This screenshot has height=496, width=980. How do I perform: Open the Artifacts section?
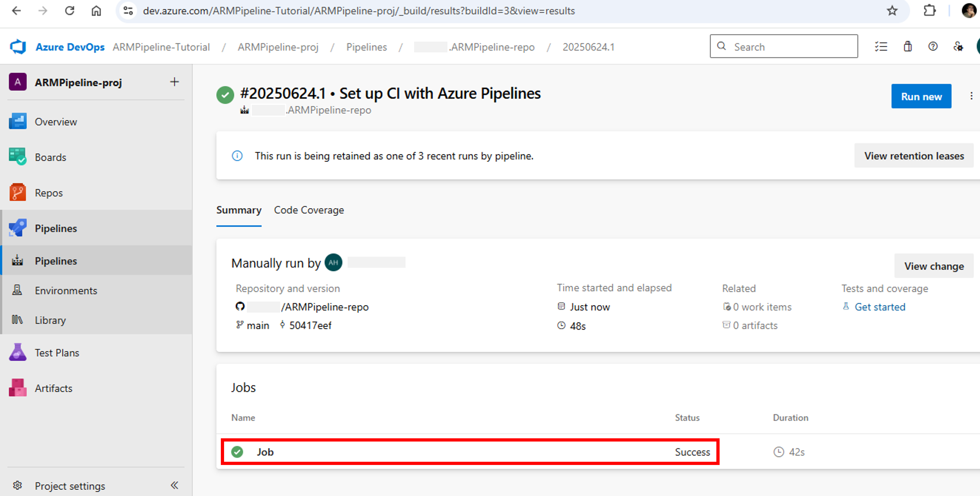[53, 388]
